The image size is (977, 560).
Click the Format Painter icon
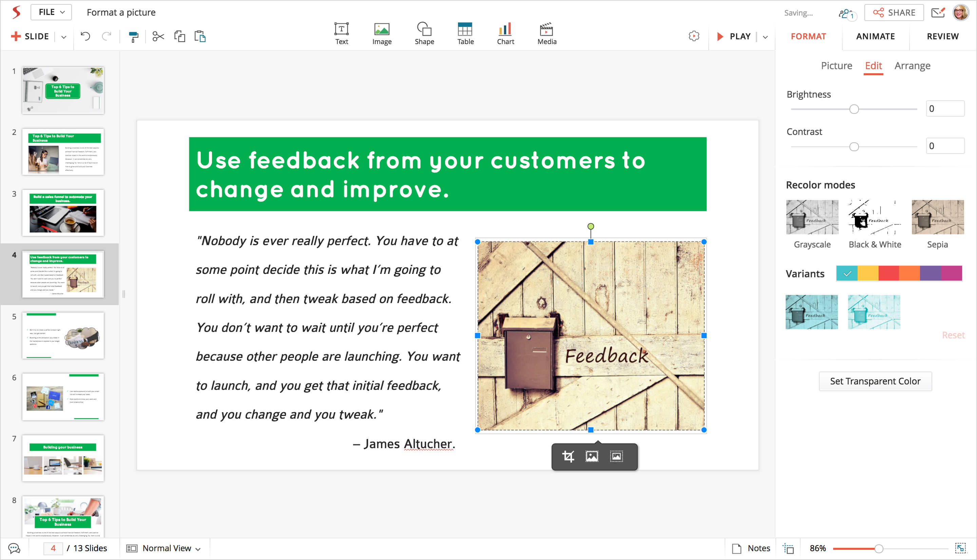(133, 37)
